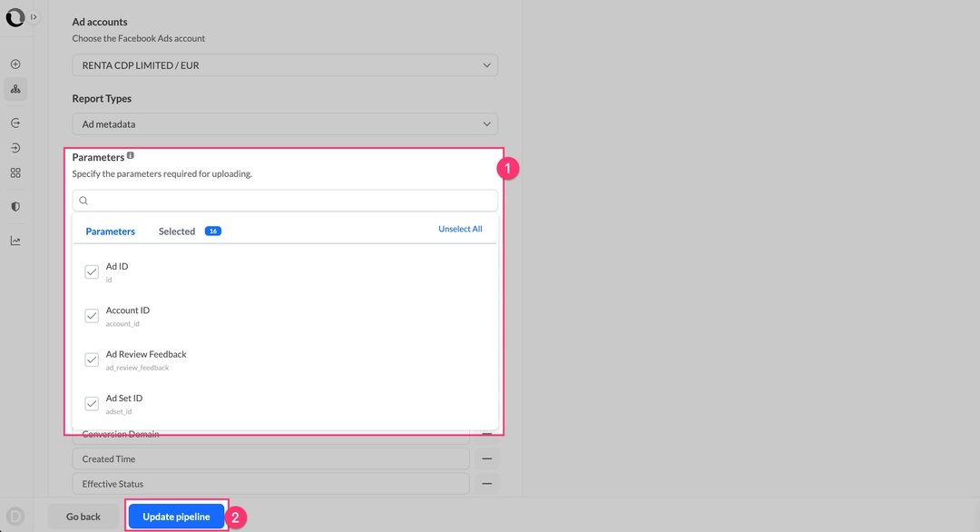Uncheck the Ad ID checkbox

(x=92, y=271)
